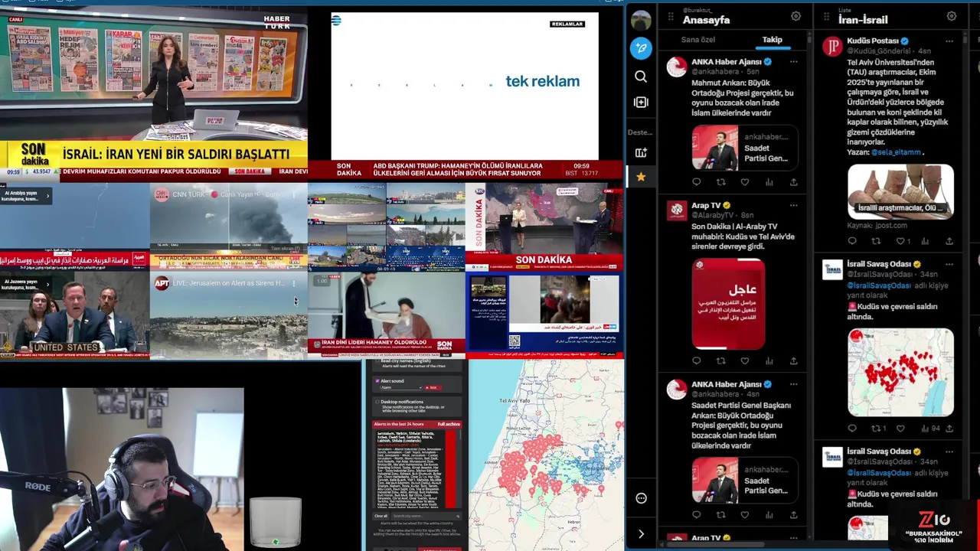Open more menu on lower İsrail Savaş Odası post

(949, 452)
